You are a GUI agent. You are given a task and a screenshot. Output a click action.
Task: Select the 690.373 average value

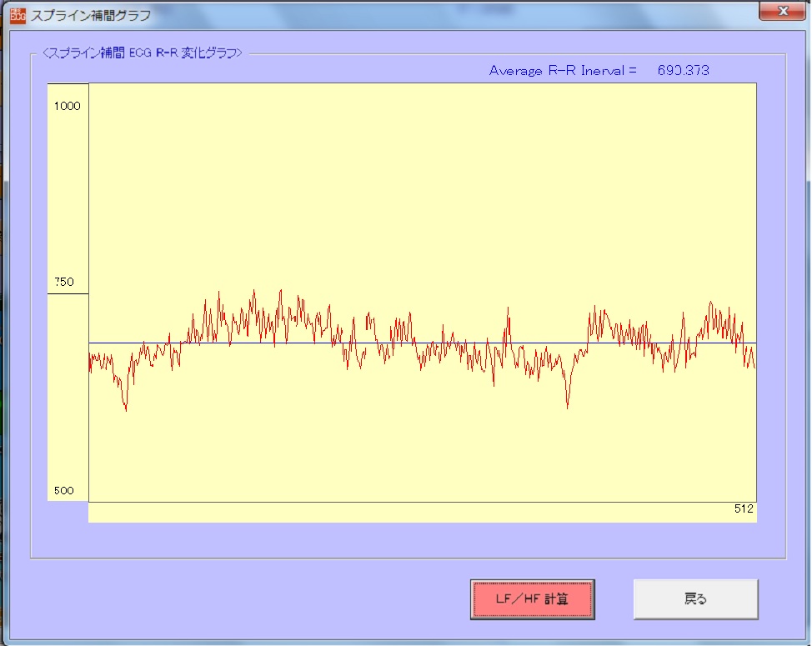[682, 71]
